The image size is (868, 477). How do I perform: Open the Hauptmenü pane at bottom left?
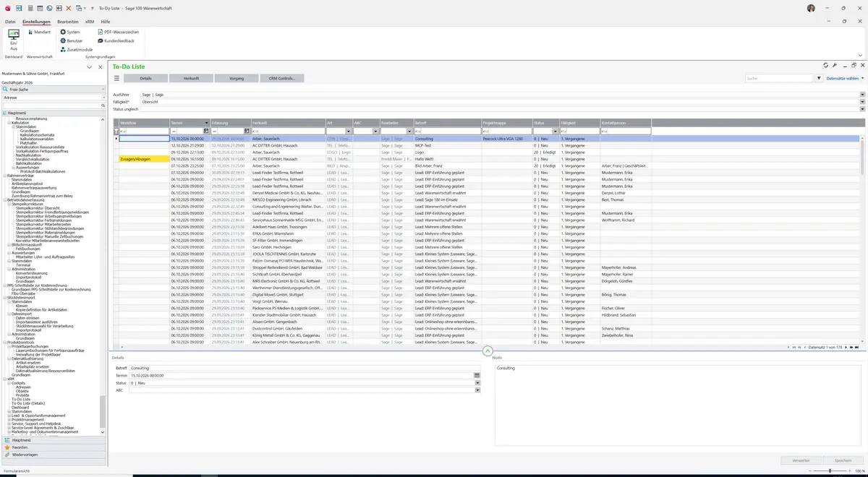pos(54,439)
